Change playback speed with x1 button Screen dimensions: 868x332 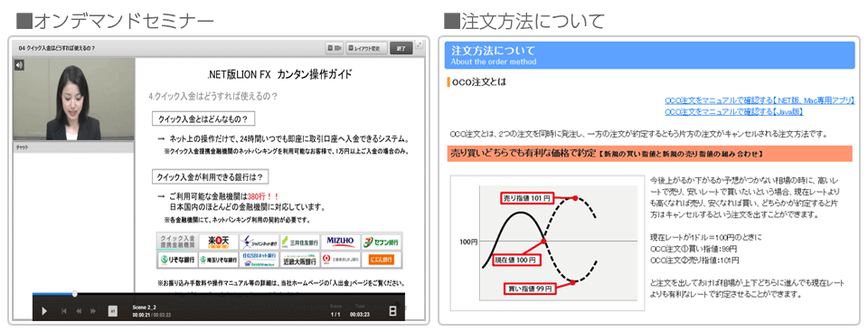pyautogui.click(x=112, y=311)
